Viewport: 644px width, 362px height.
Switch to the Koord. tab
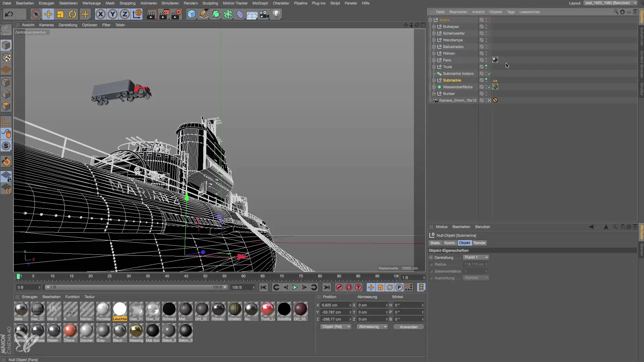(449, 243)
